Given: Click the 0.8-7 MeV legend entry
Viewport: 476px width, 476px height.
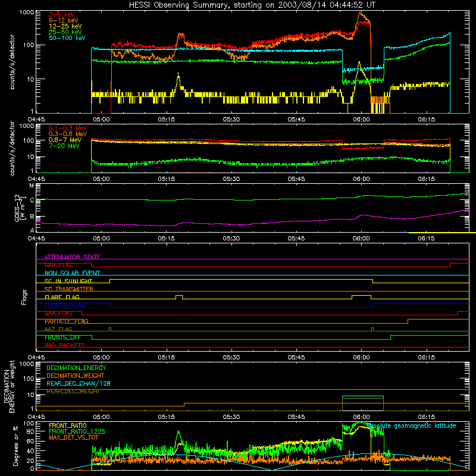Looking at the screenshot, I should (x=65, y=140).
